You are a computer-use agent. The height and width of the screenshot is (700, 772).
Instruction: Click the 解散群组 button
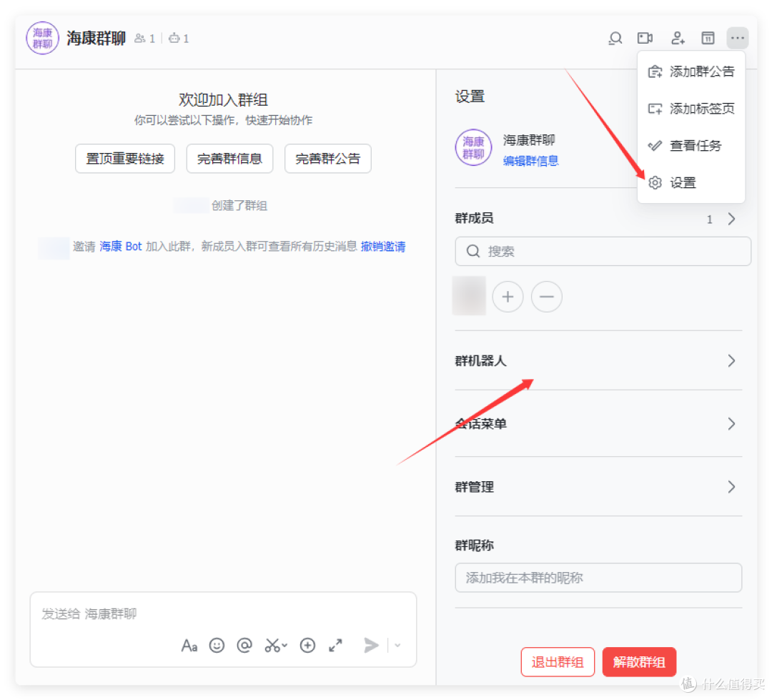point(639,661)
